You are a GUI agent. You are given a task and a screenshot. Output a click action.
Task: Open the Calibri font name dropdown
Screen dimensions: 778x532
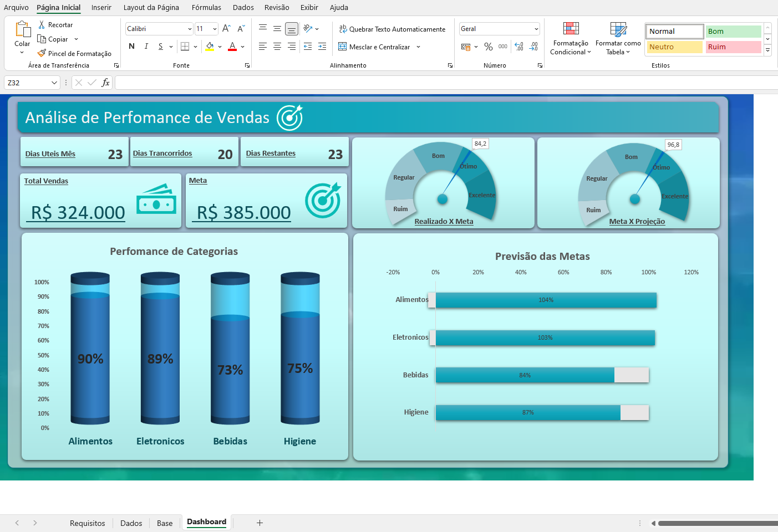[x=190, y=29]
